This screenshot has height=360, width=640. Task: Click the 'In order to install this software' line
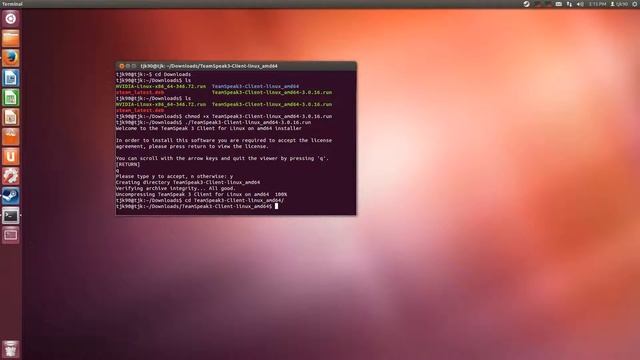point(224,140)
